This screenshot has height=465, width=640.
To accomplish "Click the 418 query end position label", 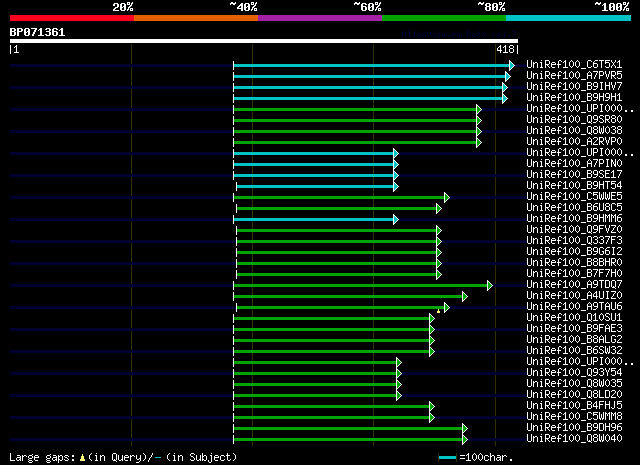I will pos(505,49).
